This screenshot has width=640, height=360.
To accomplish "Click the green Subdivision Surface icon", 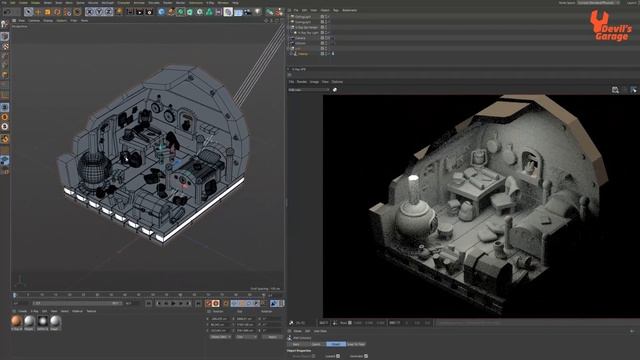I will point(180,12).
